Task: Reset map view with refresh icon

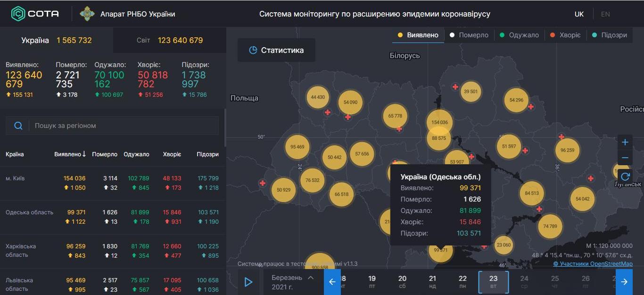Action: pyautogui.click(x=625, y=177)
